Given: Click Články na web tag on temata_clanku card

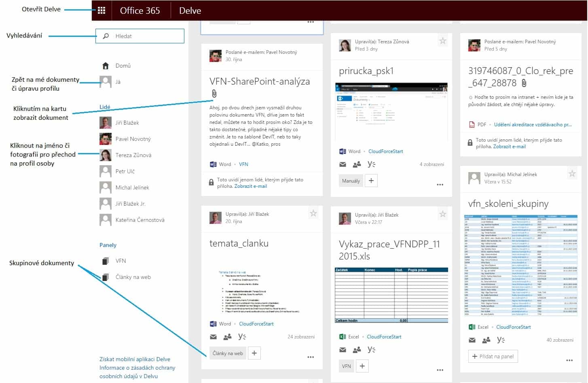Looking at the screenshot, I should click(x=228, y=353).
